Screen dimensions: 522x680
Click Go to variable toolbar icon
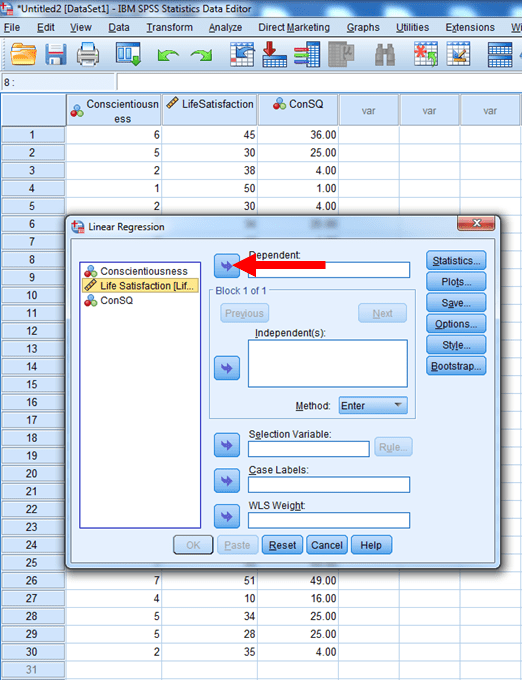click(x=274, y=55)
